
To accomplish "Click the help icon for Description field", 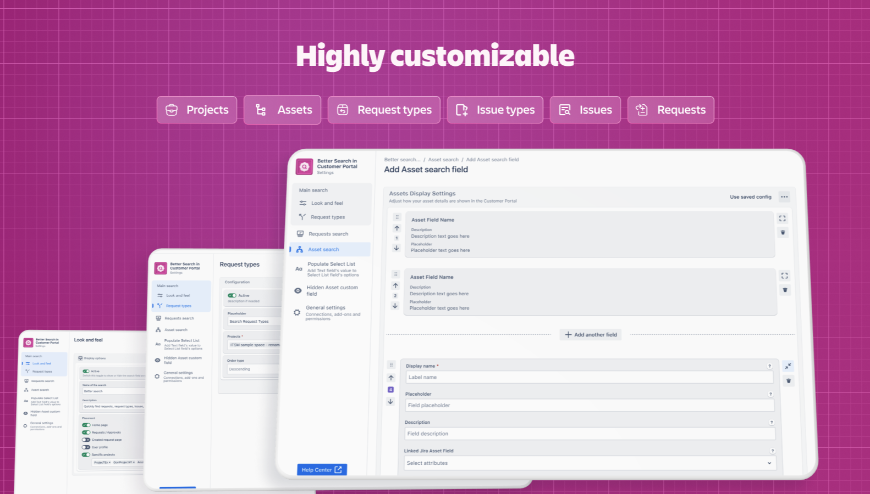I will tap(772, 422).
